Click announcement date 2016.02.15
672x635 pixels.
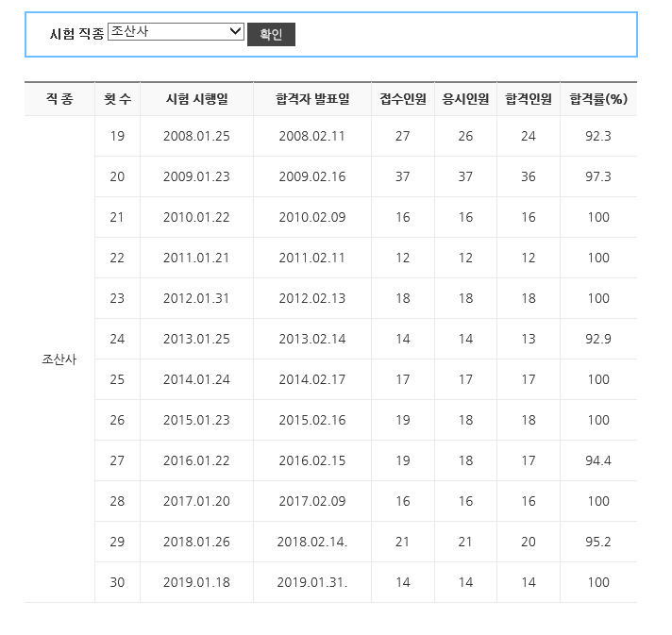[x=312, y=460]
